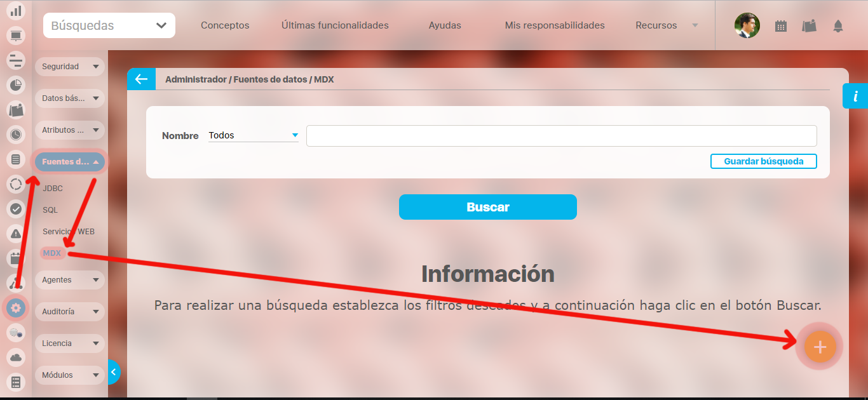Viewport: 868px width, 400px height.
Task: Select JDBC under data sources
Action: (53, 189)
